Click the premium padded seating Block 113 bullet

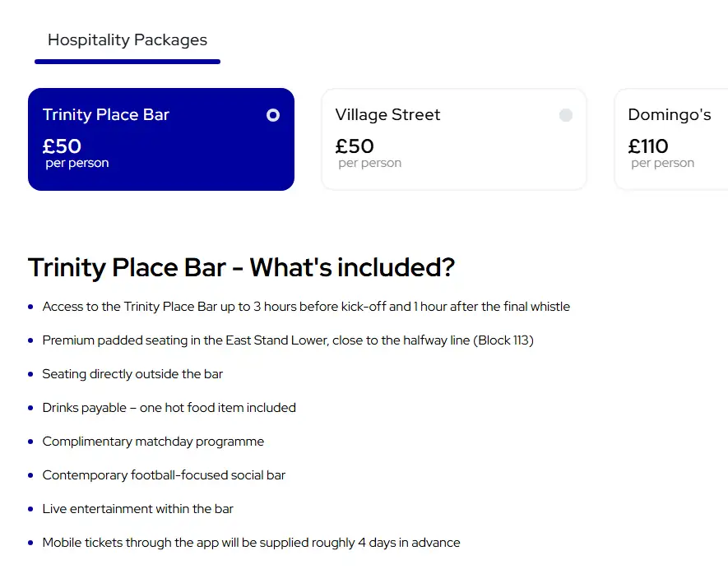288,340
